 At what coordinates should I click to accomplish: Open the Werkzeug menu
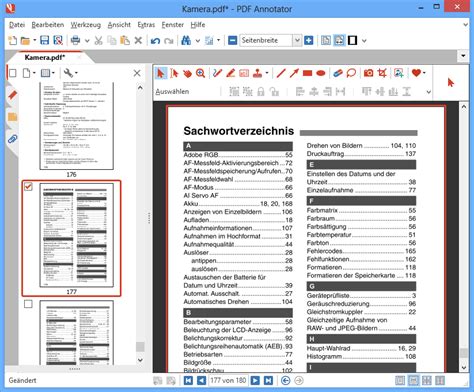pos(85,25)
